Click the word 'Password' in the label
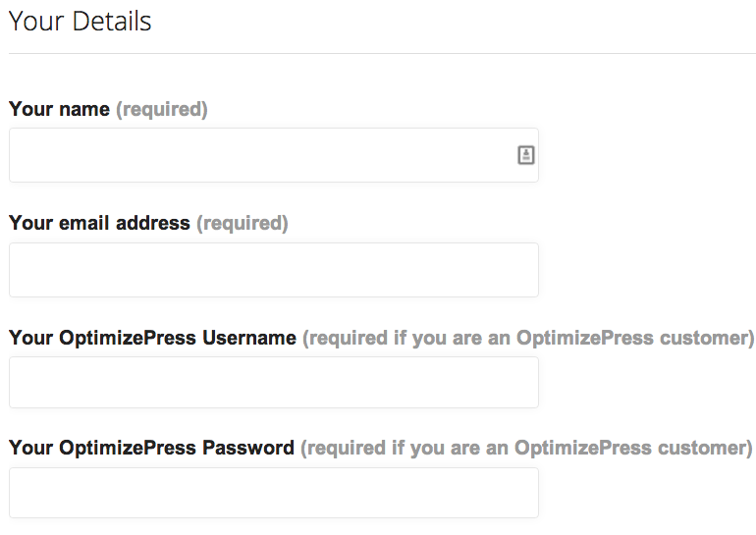 tap(248, 448)
